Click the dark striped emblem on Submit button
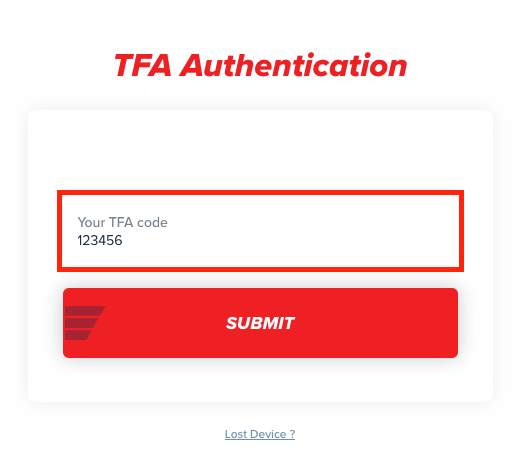 [84, 323]
